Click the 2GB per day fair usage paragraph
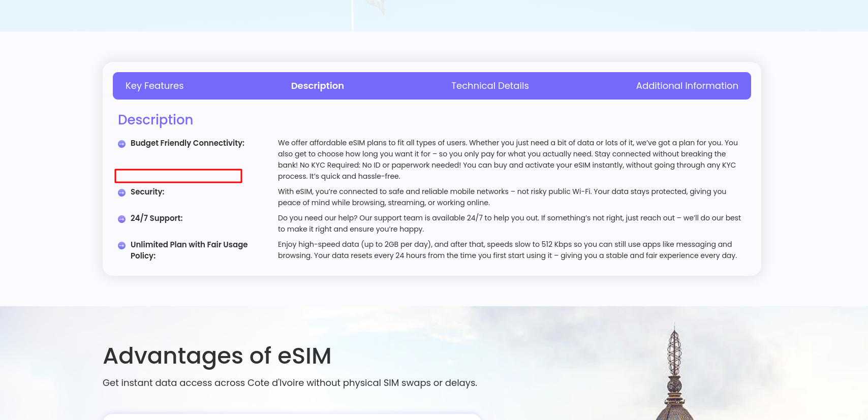This screenshot has height=420, width=868. pos(507,250)
